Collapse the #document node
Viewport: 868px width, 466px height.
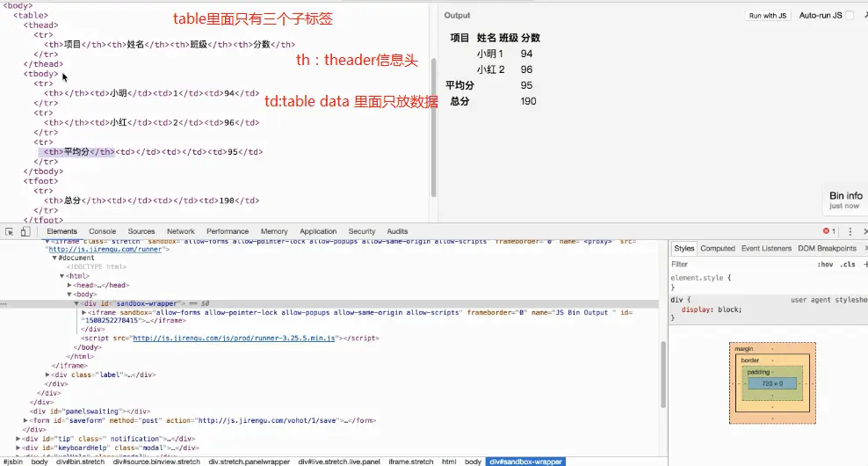tap(54, 258)
